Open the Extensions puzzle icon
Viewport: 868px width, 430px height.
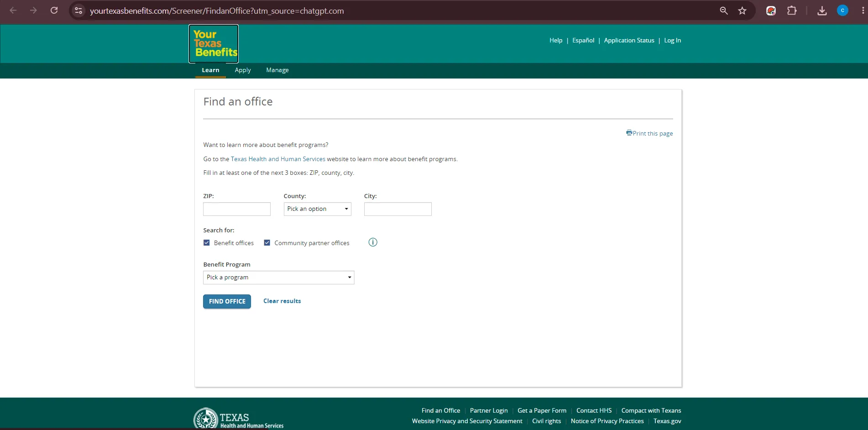coord(792,10)
